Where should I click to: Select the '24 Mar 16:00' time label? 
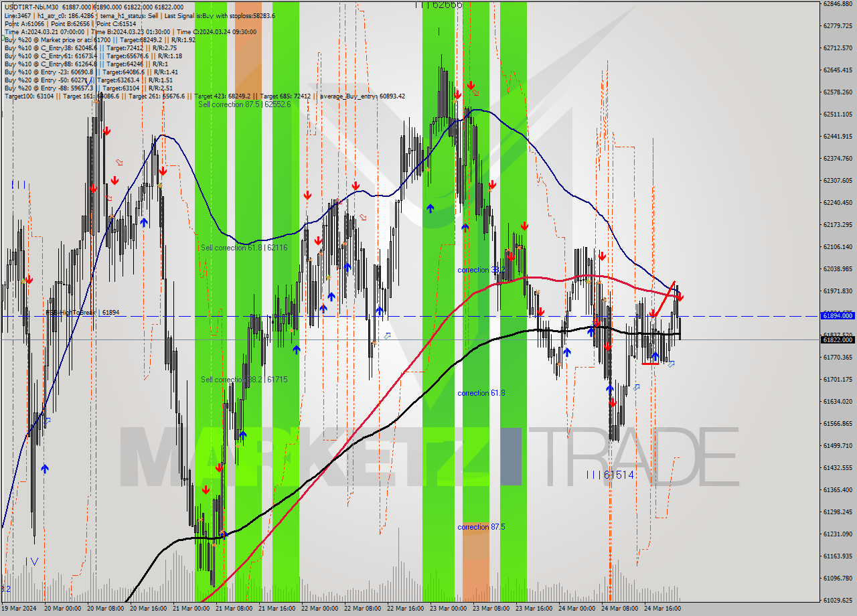pyautogui.click(x=662, y=609)
